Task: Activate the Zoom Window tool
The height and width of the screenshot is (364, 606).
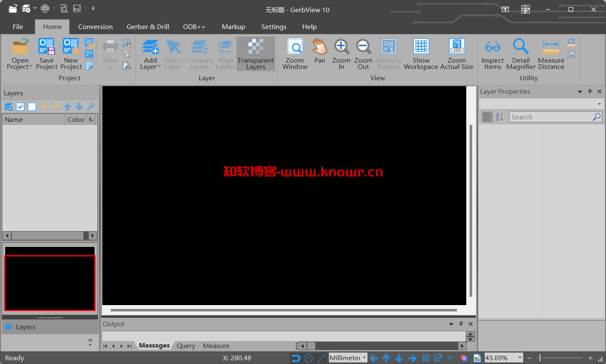Action: pos(295,54)
